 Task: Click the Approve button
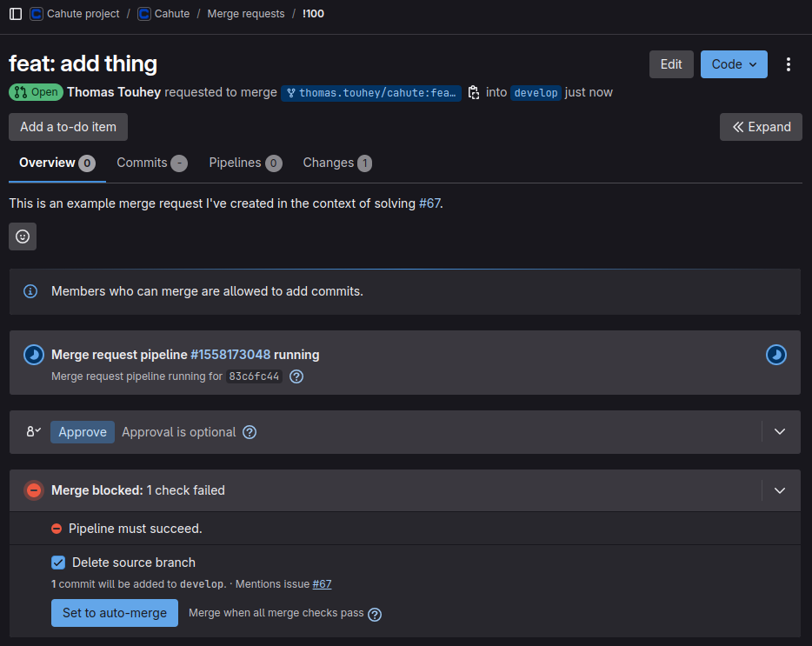[83, 432]
